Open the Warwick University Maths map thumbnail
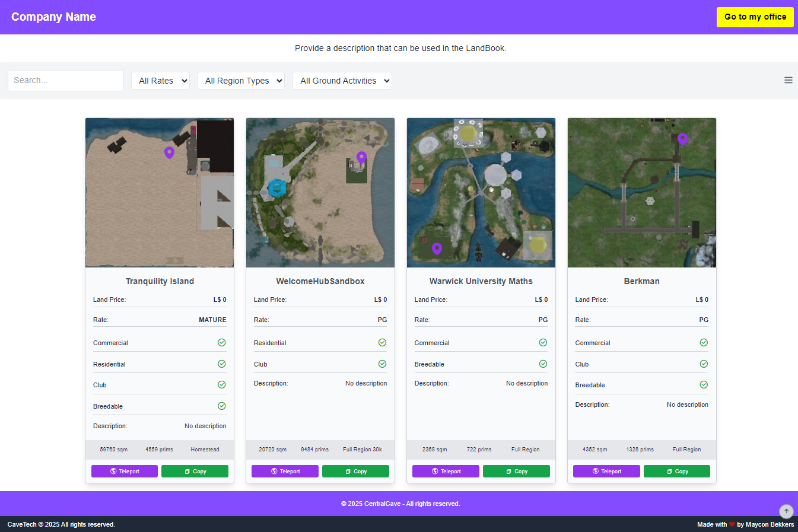Image resolution: width=798 pixels, height=532 pixels. pyautogui.click(x=481, y=193)
